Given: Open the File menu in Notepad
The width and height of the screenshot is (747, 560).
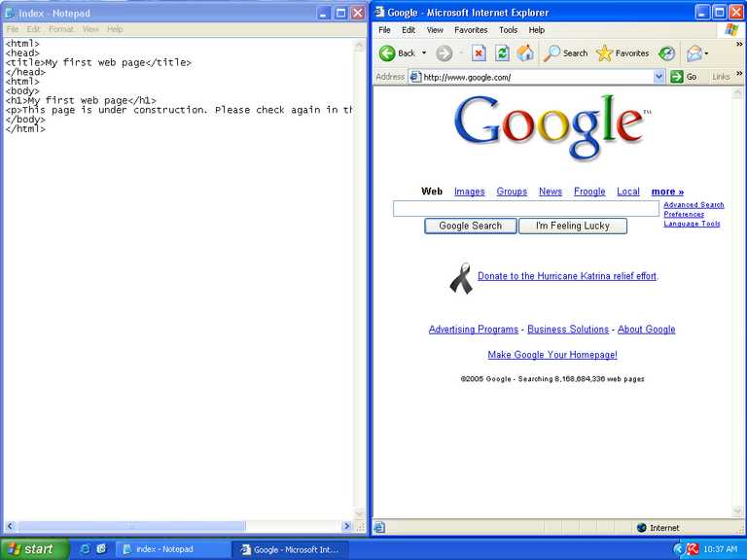Looking at the screenshot, I should (13, 29).
